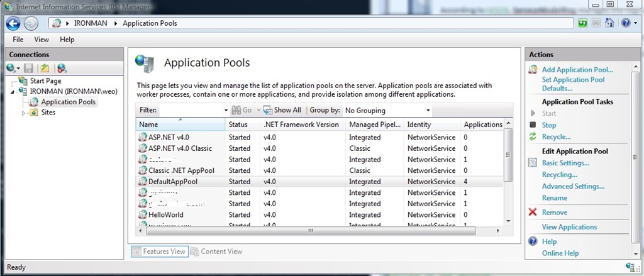Sort by Applications column header
Image resolution: width=644 pixels, height=276 pixels.
[482, 124]
